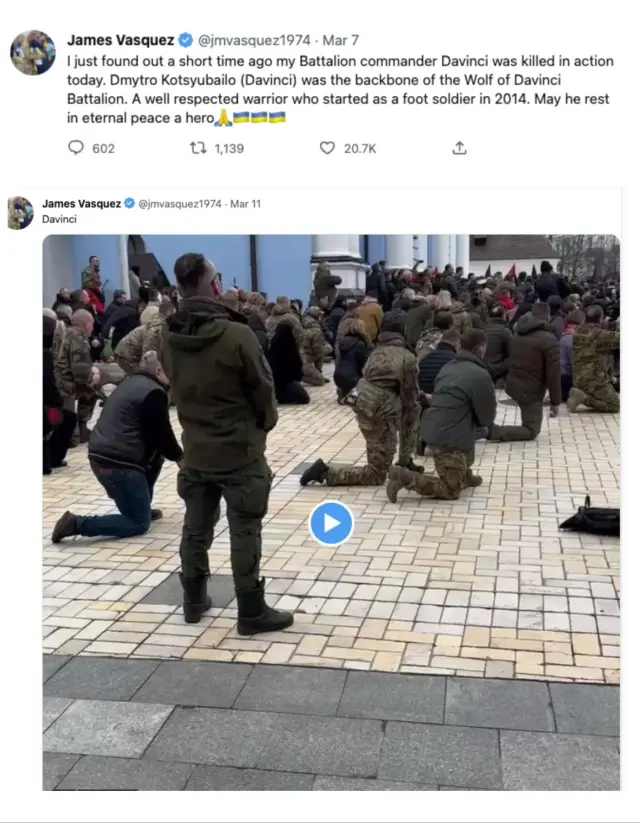
Task: View the 20.7K likes count
Action: [360, 149]
